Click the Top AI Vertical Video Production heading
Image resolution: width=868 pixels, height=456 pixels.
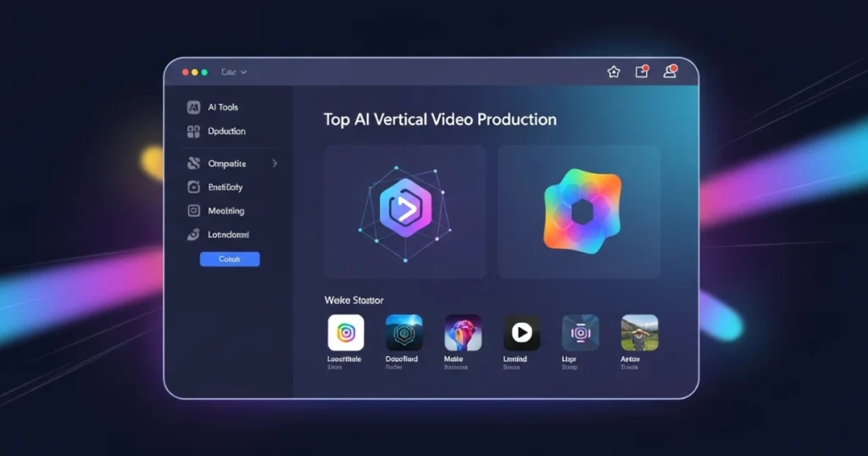440,120
